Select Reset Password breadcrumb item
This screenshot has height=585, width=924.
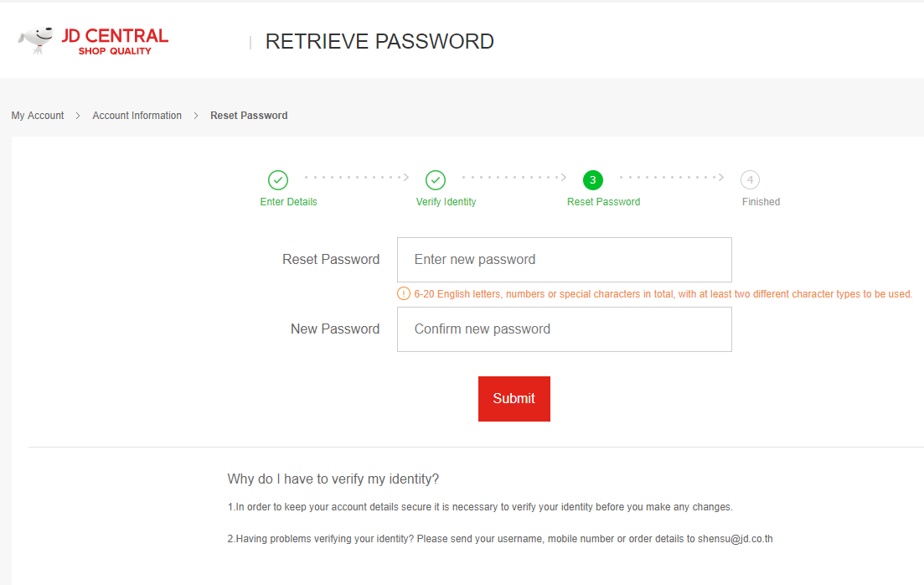[x=249, y=116]
